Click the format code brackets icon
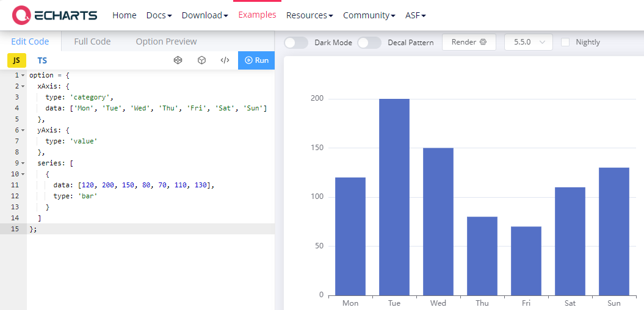 pos(225,60)
